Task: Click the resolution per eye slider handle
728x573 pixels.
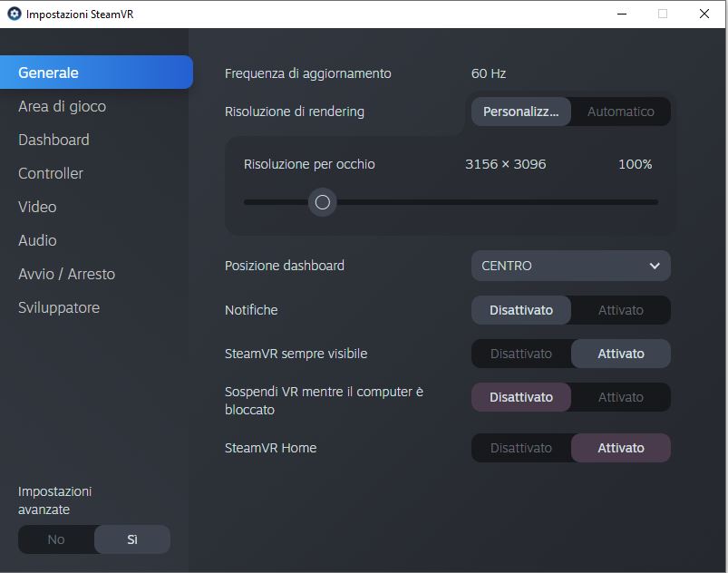Action: click(x=322, y=202)
